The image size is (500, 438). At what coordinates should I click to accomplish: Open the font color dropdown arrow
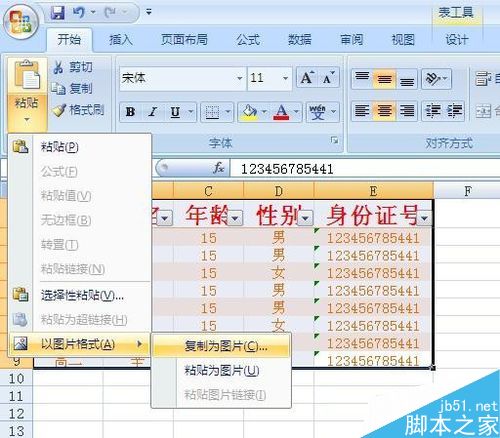coord(296,111)
